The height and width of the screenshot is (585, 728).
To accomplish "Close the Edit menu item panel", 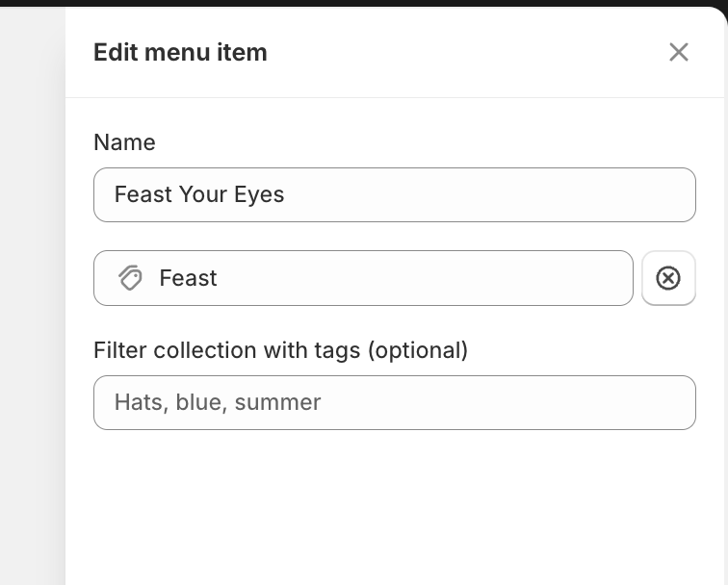I will (679, 52).
